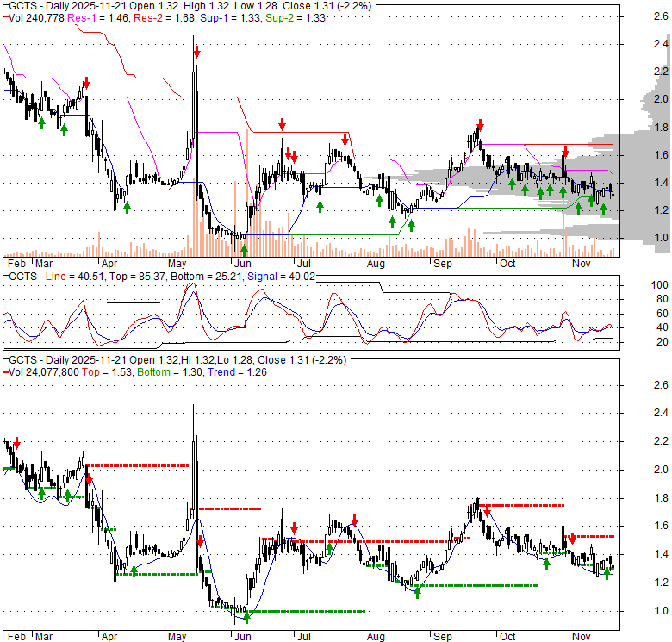Click the May month label on the bottom chart axis
This screenshot has width=672, height=642.
coord(177,636)
